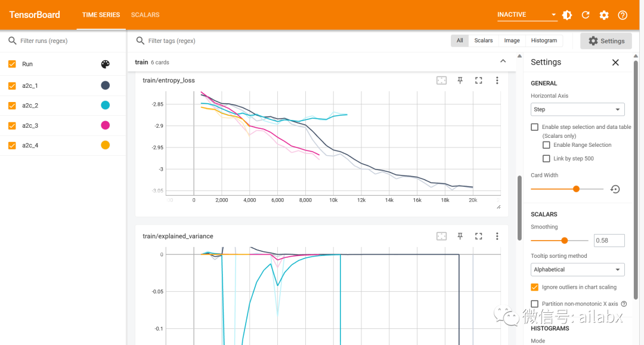Select the Histogram filter tab
The image size is (644, 345).
[x=544, y=41]
